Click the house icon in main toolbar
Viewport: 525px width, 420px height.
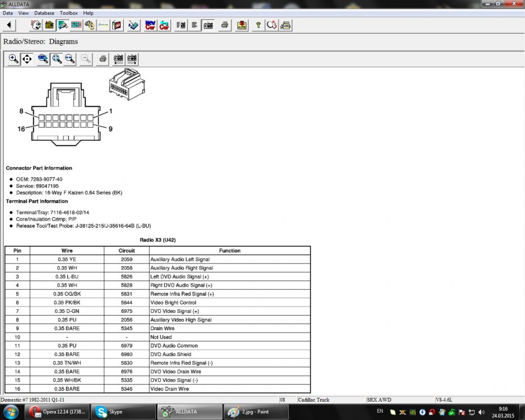click(49, 25)
